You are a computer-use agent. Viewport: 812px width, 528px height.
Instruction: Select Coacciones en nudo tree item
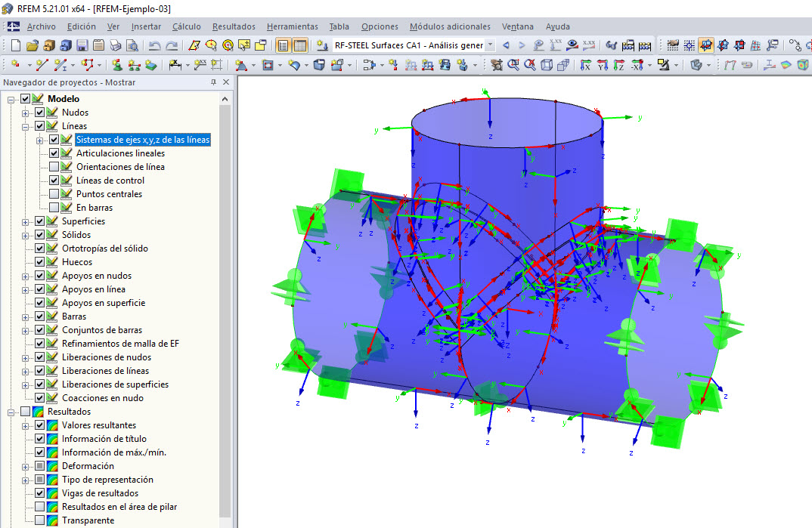(103, 397)
